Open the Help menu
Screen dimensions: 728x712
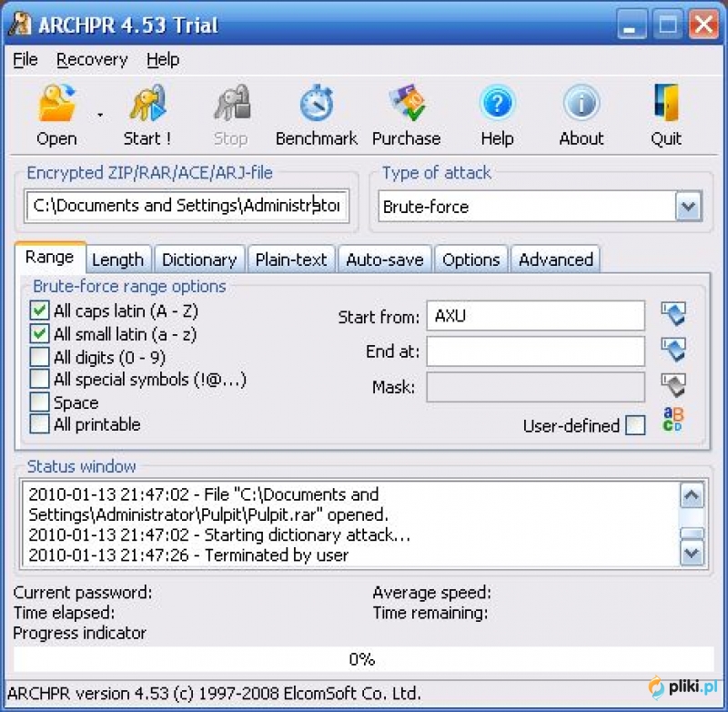[163, 59]
